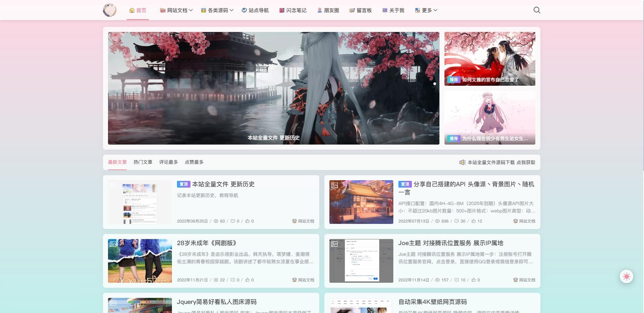Click the image placeholder icon on Joe主题 thumbnail
Image resolution: width=644 pixels, height=313 pixels.
tap(334, 243)
